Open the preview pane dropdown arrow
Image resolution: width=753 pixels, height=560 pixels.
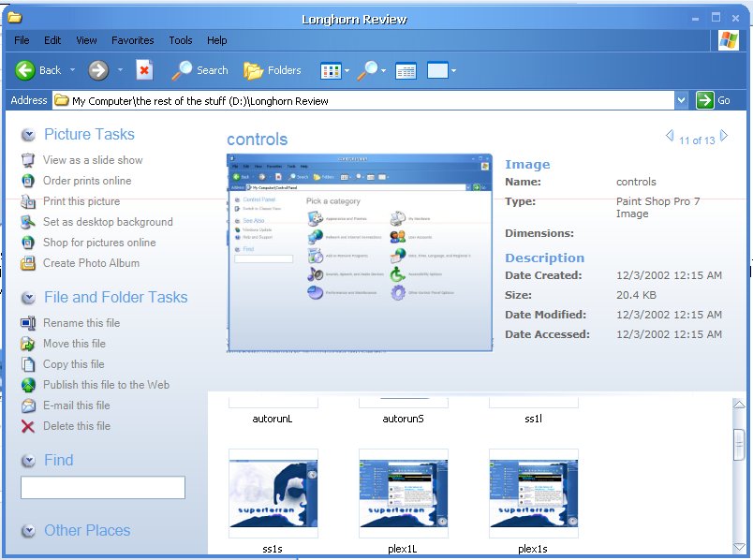453,70
